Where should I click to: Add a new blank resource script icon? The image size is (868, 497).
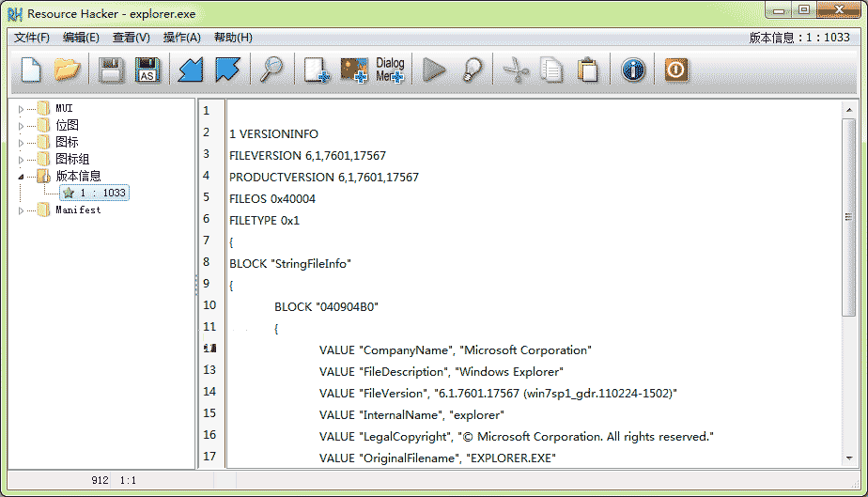[x=317, y=70]
